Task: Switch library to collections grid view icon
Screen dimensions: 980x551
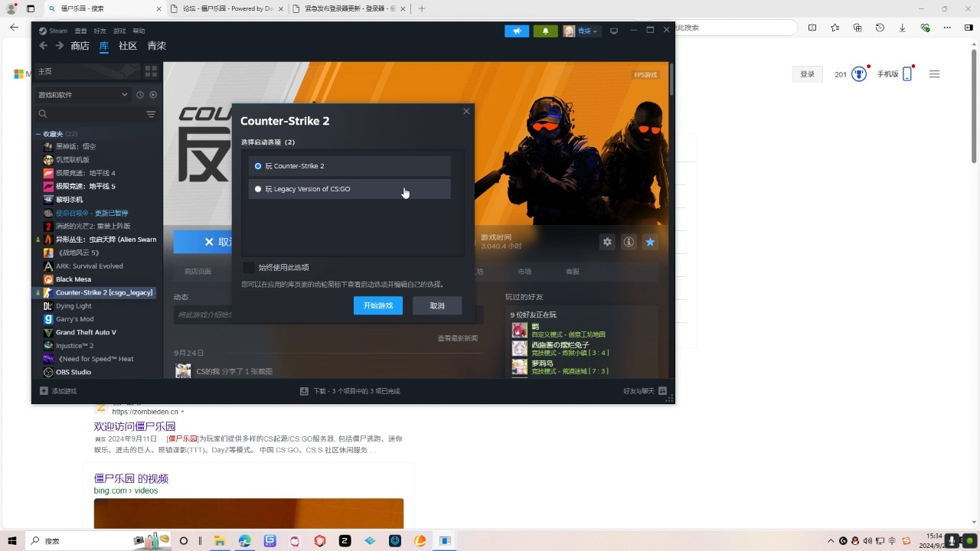Action: (x=151, y=71)
